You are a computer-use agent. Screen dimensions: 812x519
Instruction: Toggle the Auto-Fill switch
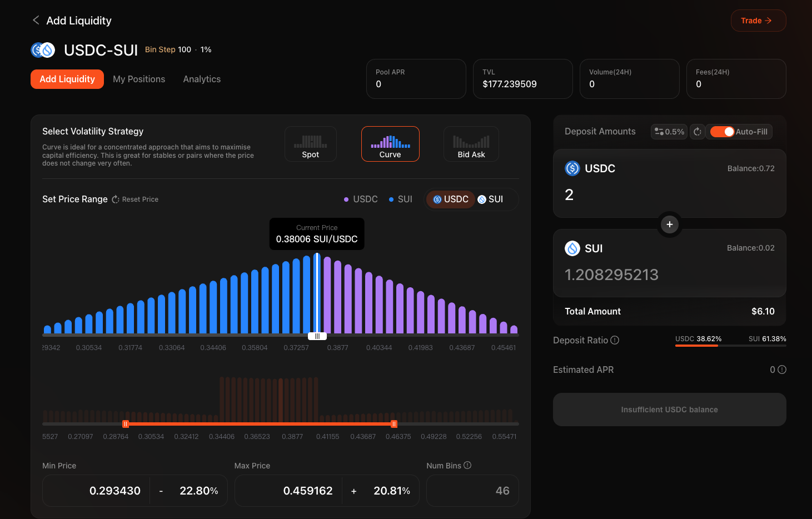[722, 132]
